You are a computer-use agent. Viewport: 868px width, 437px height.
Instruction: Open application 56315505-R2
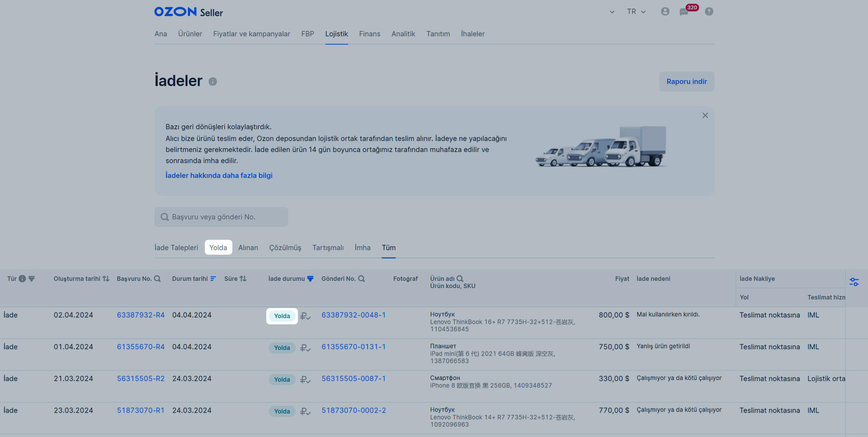141,379
